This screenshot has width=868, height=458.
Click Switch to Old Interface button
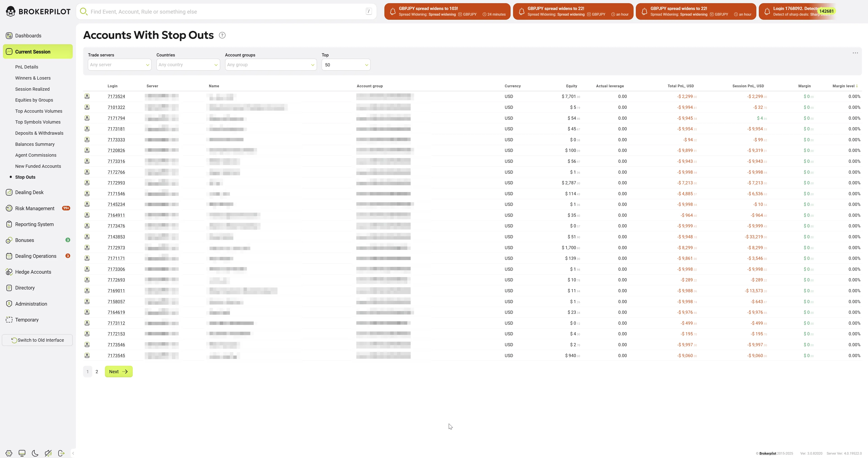coord(37,340)
